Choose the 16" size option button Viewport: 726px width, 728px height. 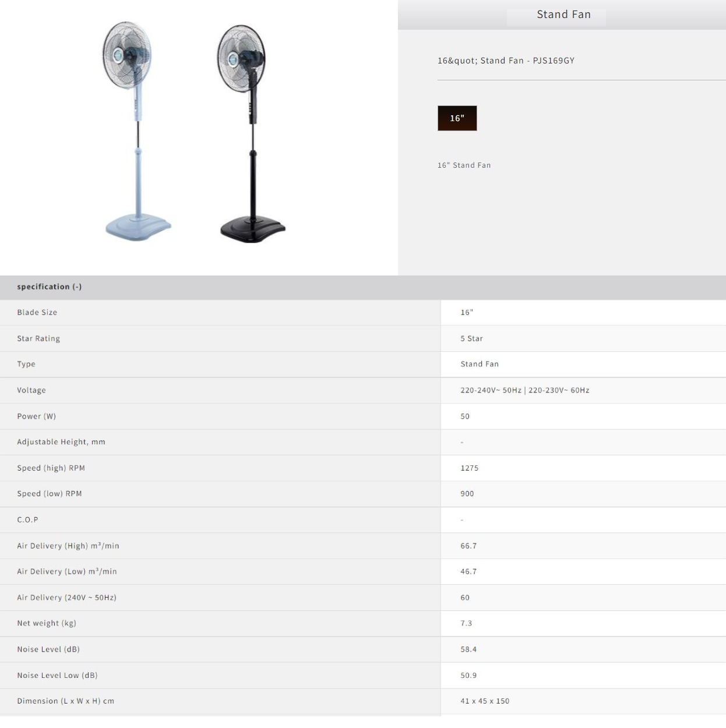pos(457,118)
